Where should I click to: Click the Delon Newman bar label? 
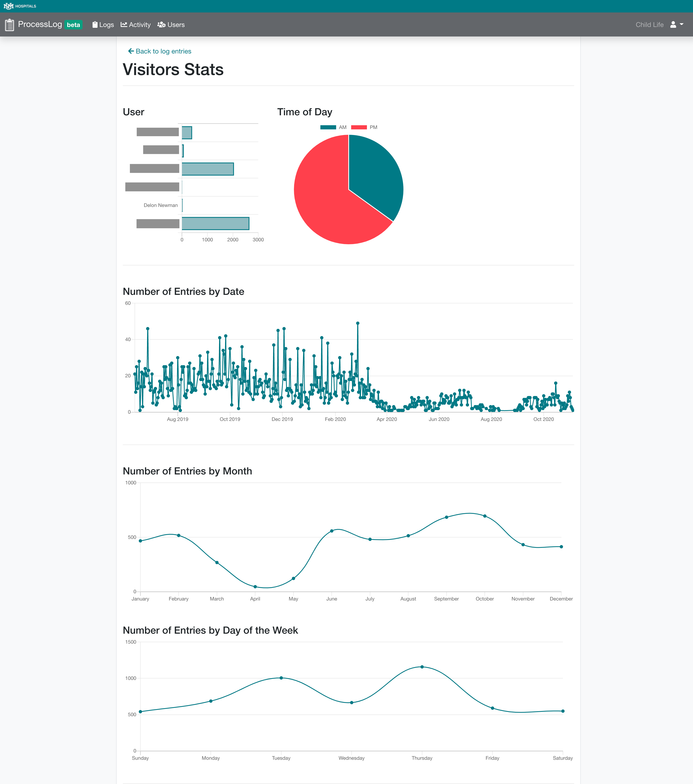161,205
